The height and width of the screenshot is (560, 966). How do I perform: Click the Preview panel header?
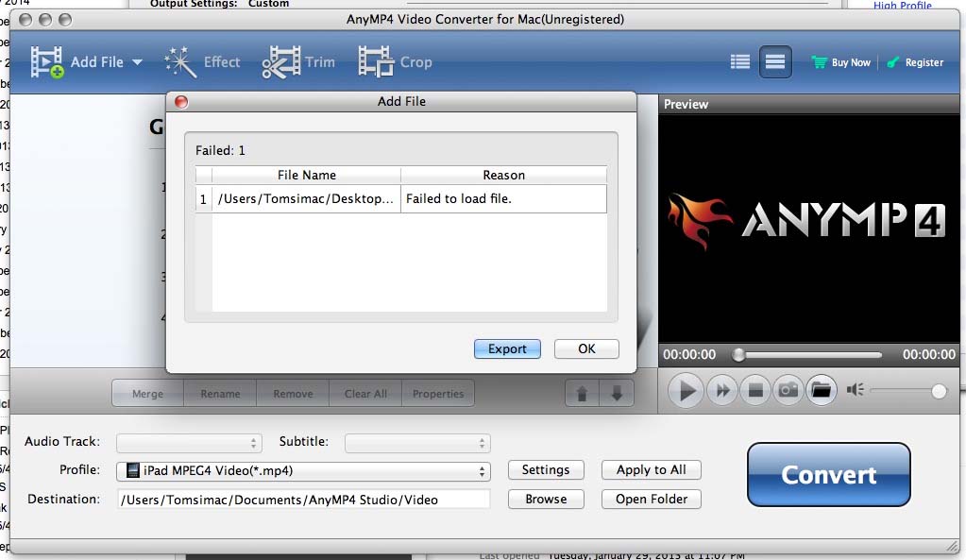809,104
